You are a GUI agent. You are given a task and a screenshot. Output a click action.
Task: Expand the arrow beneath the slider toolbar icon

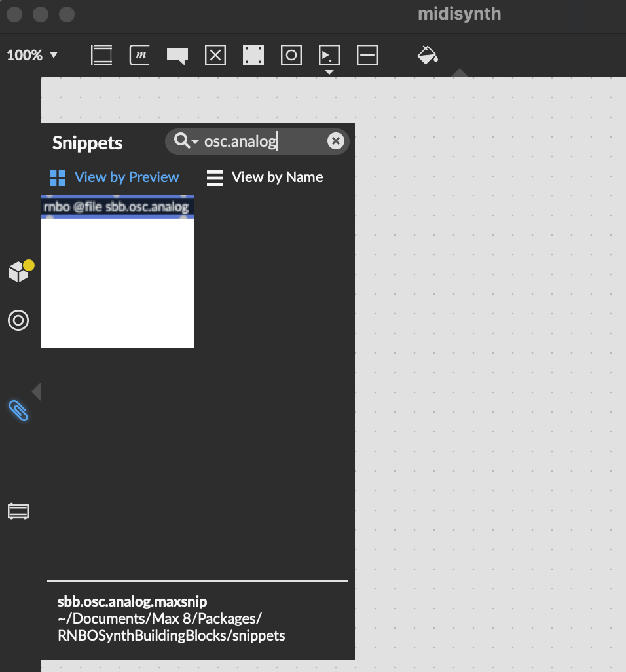click(x=329, y=72)
